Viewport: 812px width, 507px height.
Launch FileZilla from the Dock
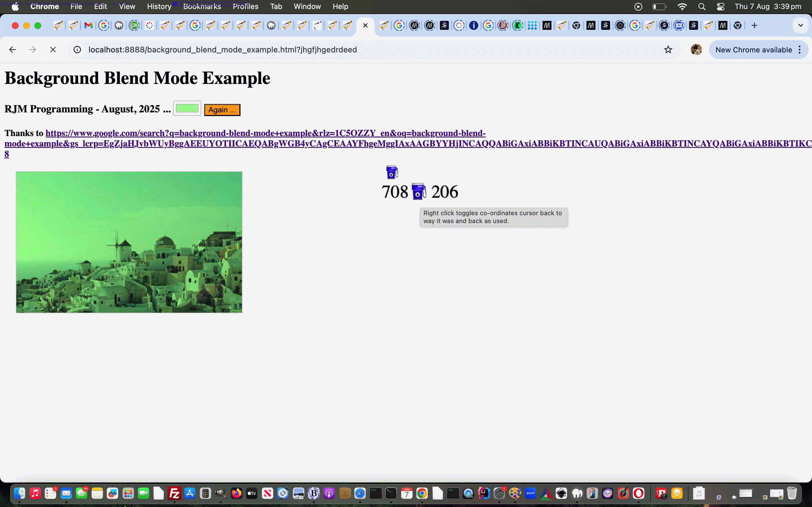point(174,493)
